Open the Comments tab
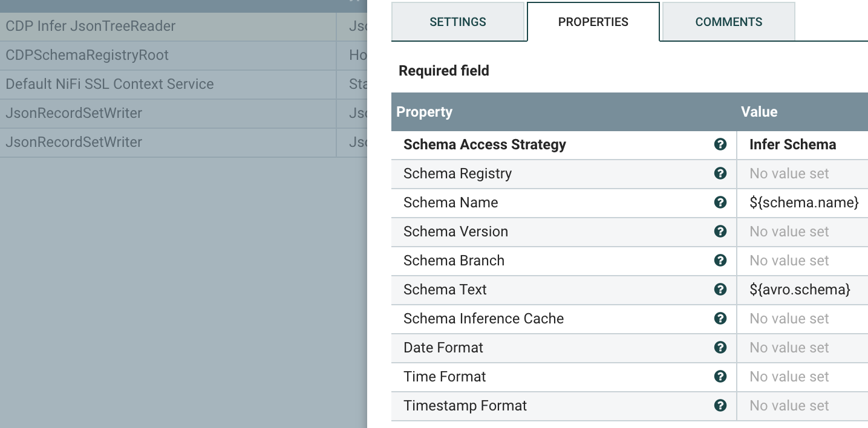This screenshot has height=428, width=868. click(x=728, y=22)
